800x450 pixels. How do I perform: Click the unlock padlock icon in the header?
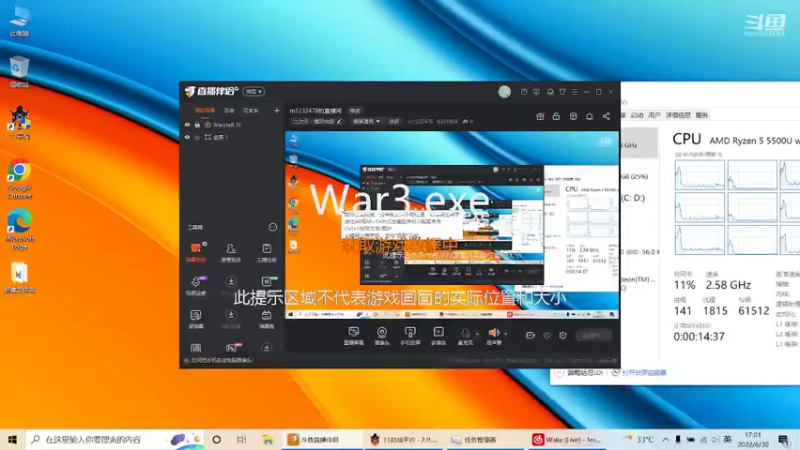click(x=556, y=116)
